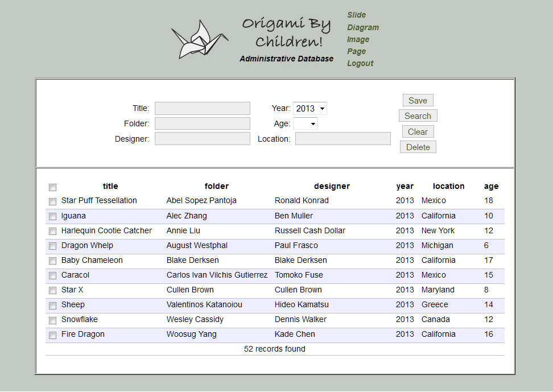553x392 pixels.
Task: Select the Dragon Whelp row checkbox
Action: click(53, 246)
